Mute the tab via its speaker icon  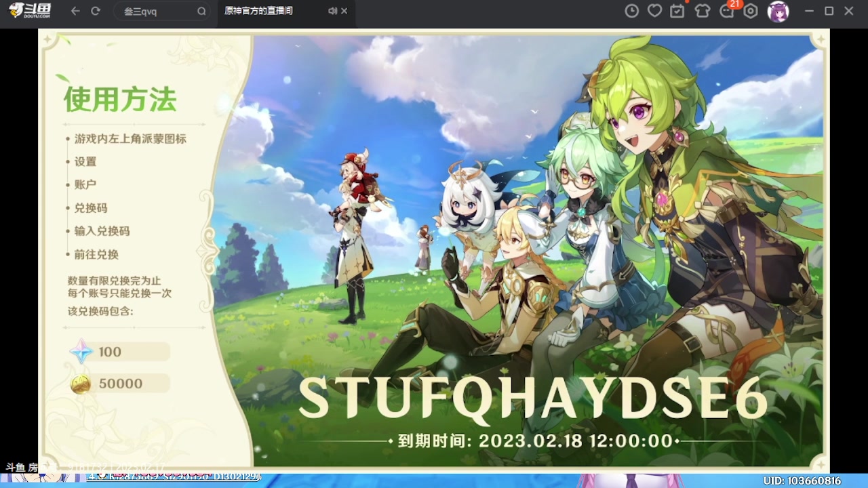[x=332, y=11]
